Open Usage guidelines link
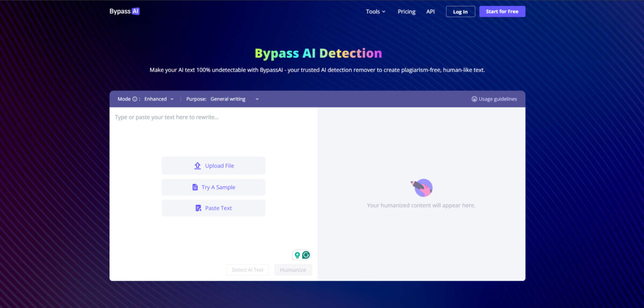 (494, 99)
